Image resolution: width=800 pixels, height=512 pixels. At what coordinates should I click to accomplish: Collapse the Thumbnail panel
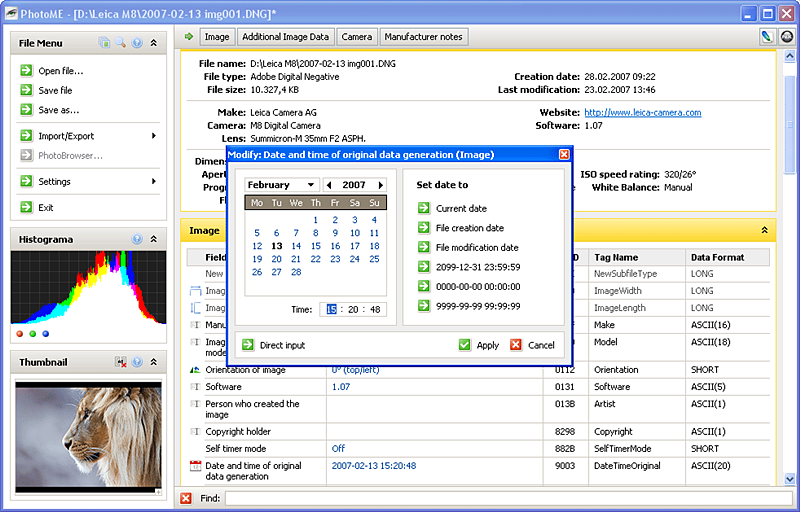click(x=154, y=362)
